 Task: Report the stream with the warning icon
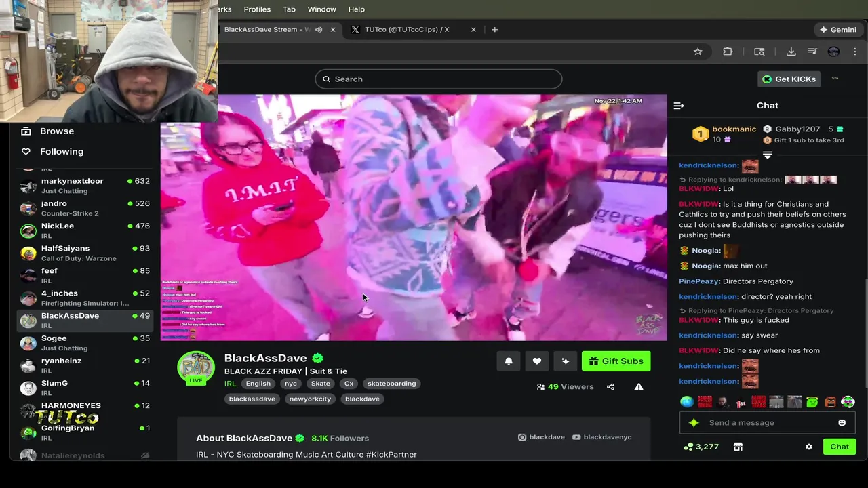click(639, 387)
